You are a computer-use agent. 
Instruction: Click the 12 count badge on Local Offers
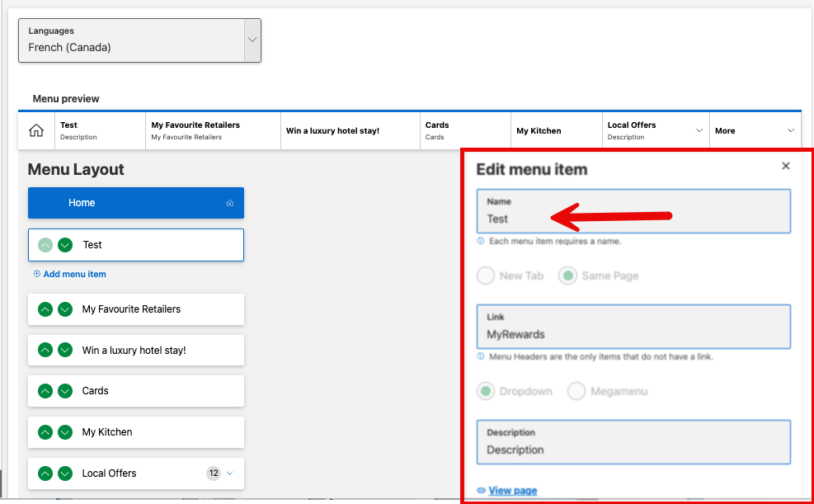pos(214,473)
